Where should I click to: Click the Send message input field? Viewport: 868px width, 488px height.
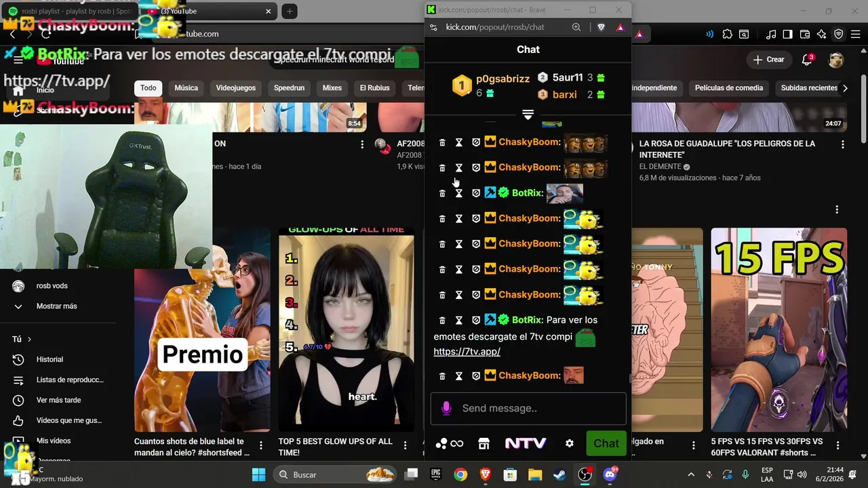pos(528,408)
